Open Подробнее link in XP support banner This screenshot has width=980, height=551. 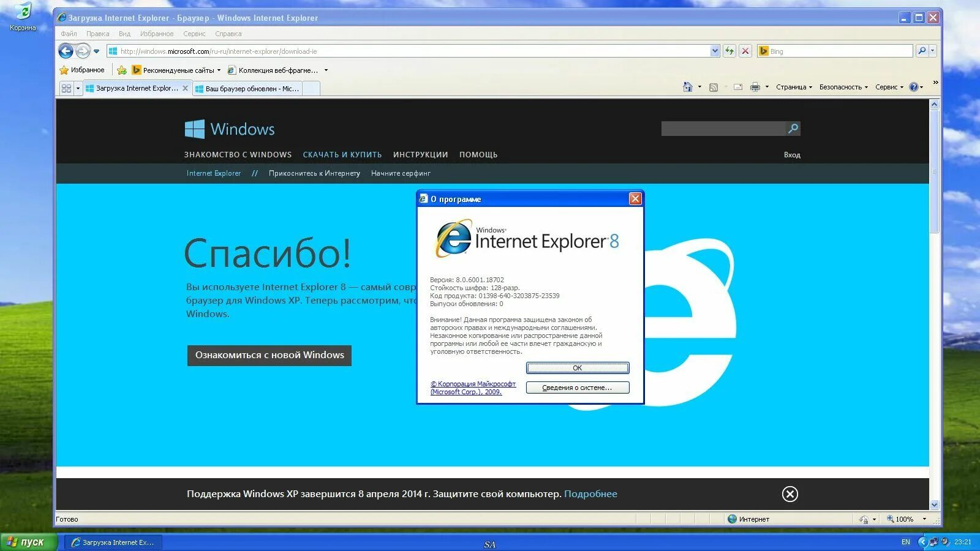590,494
